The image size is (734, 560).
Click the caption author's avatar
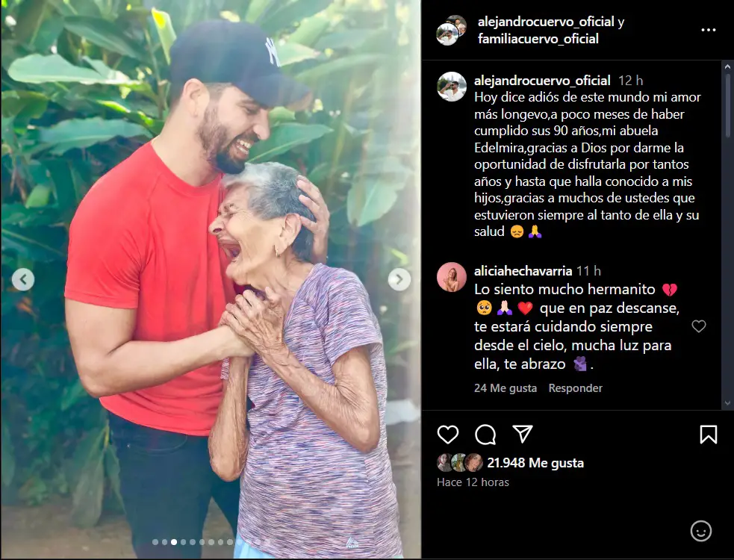click(x=451, y=87)
